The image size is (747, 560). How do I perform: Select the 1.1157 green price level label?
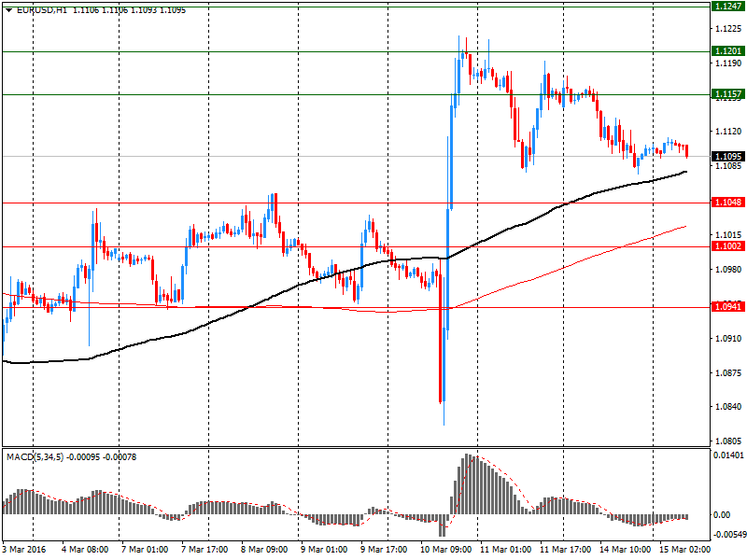tap(728, 94)
